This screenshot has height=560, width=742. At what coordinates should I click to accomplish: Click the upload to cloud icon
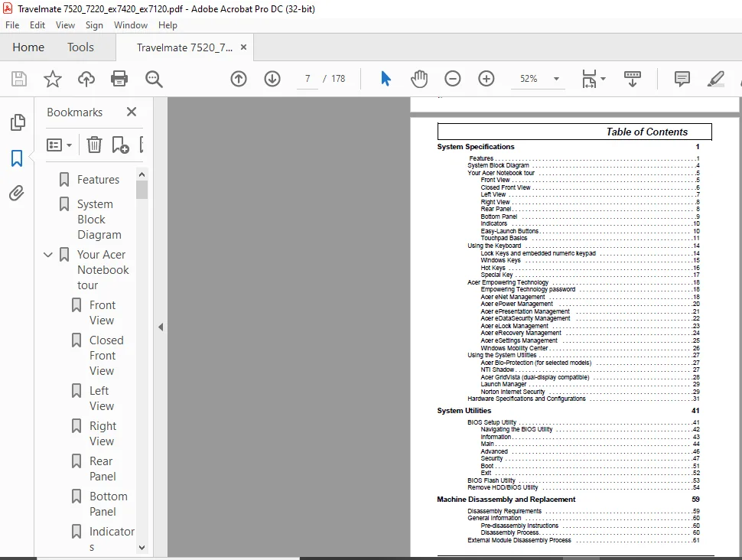click(x=86, y=79)
